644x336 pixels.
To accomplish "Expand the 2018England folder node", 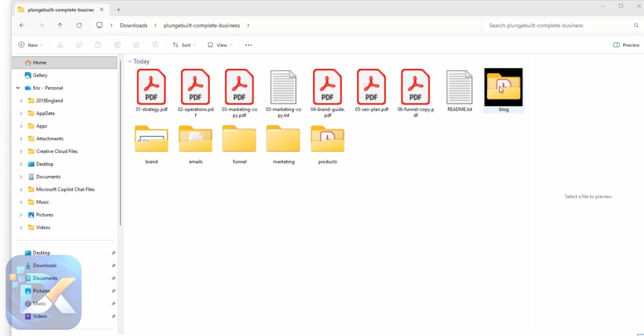I will tap(21, 101).
